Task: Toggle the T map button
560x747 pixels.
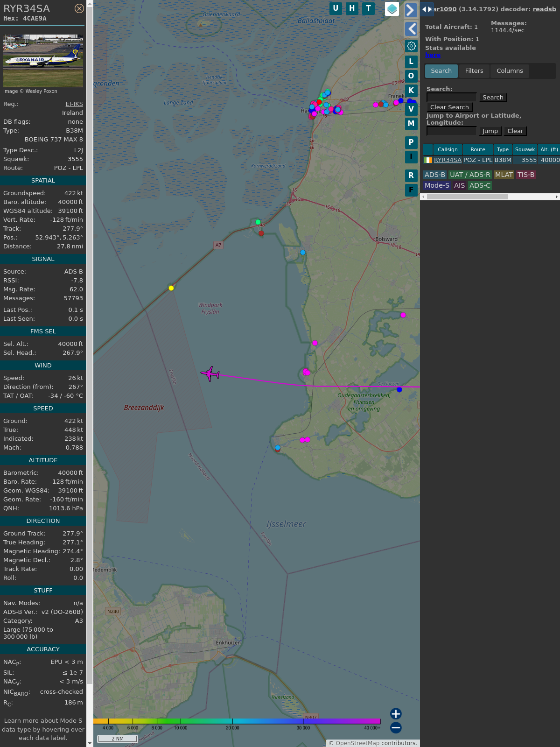Action: (x=369, y=8)
